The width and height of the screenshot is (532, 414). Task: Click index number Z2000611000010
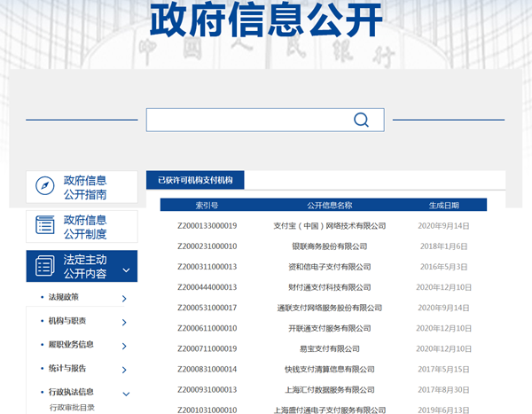click(x=207, y=328)
